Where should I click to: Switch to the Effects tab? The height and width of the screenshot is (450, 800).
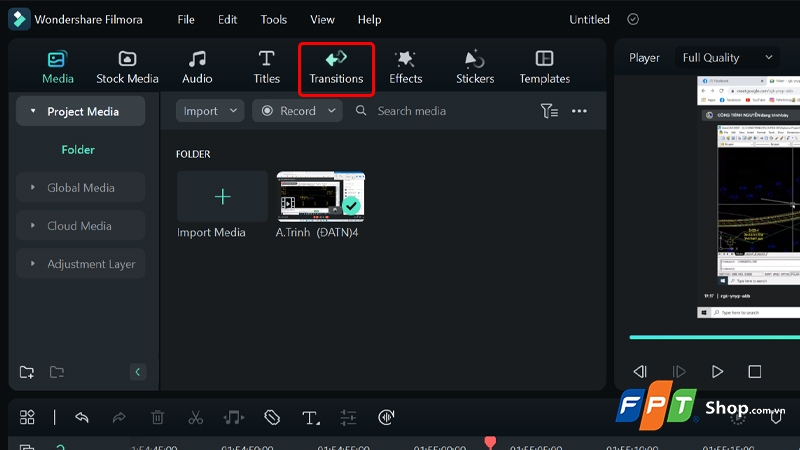(x=406, y=67)
